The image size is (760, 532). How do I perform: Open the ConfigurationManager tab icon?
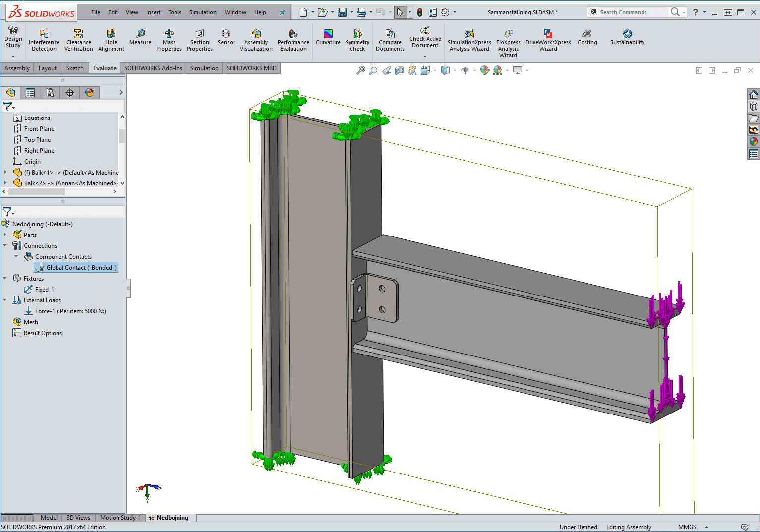pyautogui.click(x=50, y=93)
